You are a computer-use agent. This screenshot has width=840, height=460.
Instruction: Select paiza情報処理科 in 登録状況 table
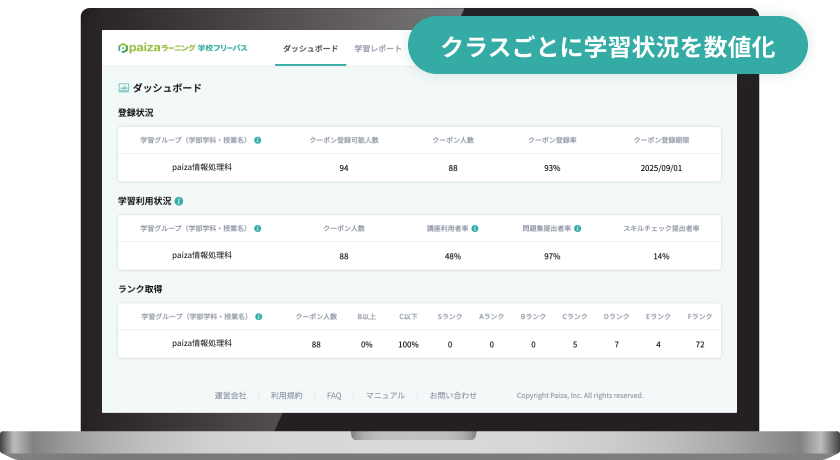202,168
